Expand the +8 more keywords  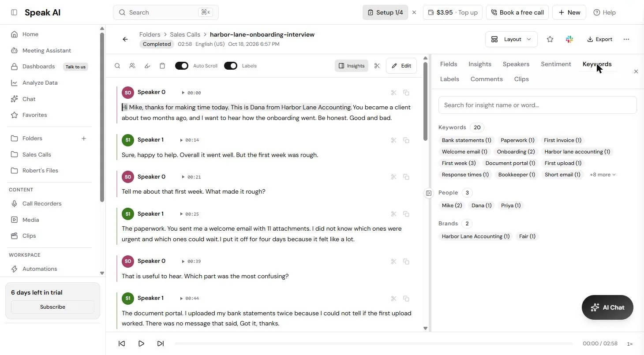pyautogui.click(x=603, y=175)
